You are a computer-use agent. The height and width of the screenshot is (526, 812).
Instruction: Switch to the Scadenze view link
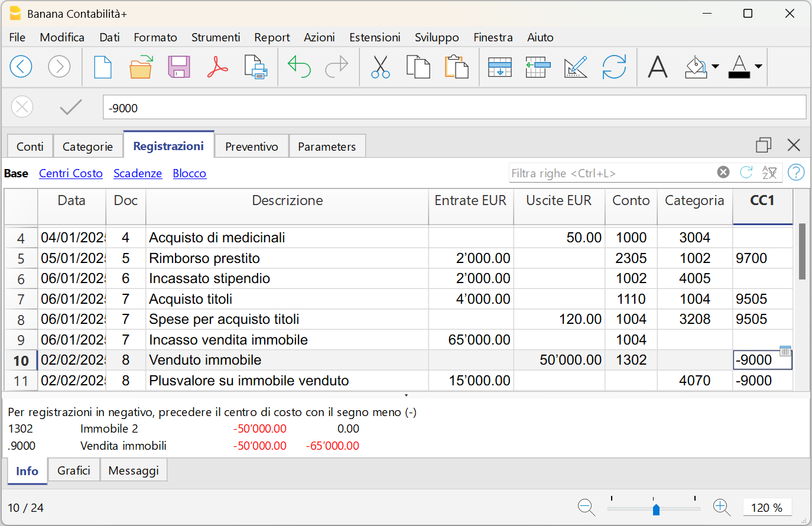138,173
